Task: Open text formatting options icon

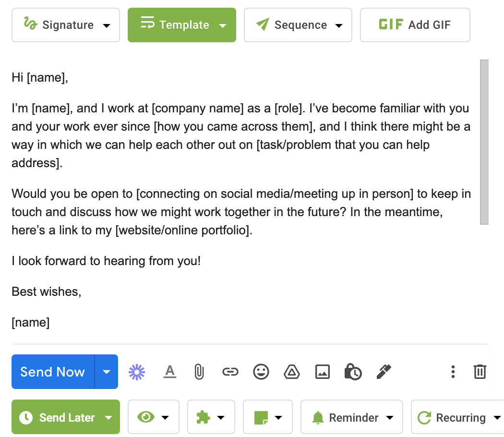Action: pos(170,372)
